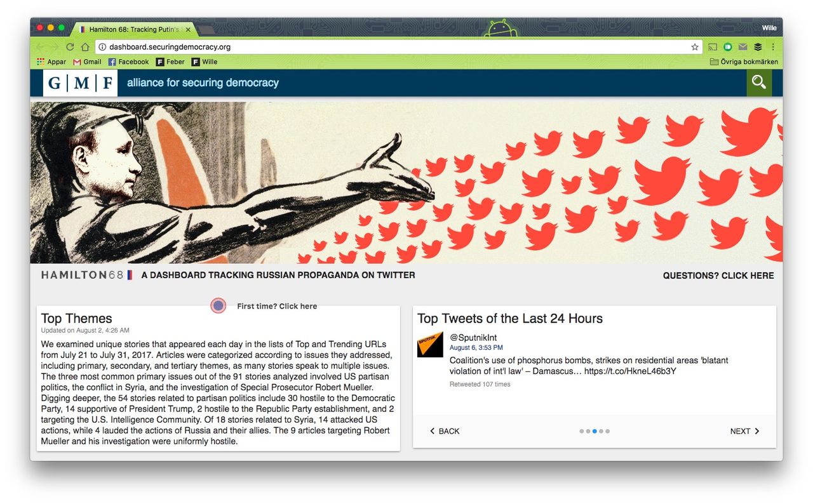This screenshot has height=504, width=813.
Task: Select the fifth carousel dot
Action: tap(607, 431)
